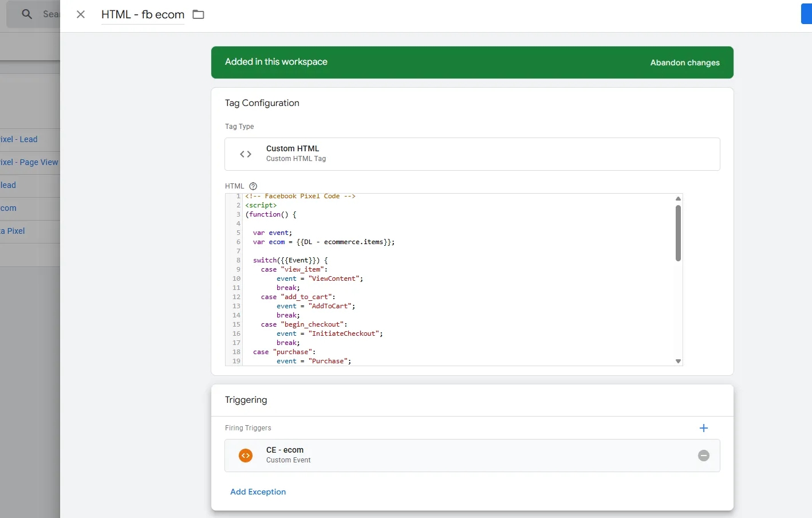Open the 'ixel - Lead' tag in background list
The height and width of the screenshot is (518, 812).
(x=19, y=139)
